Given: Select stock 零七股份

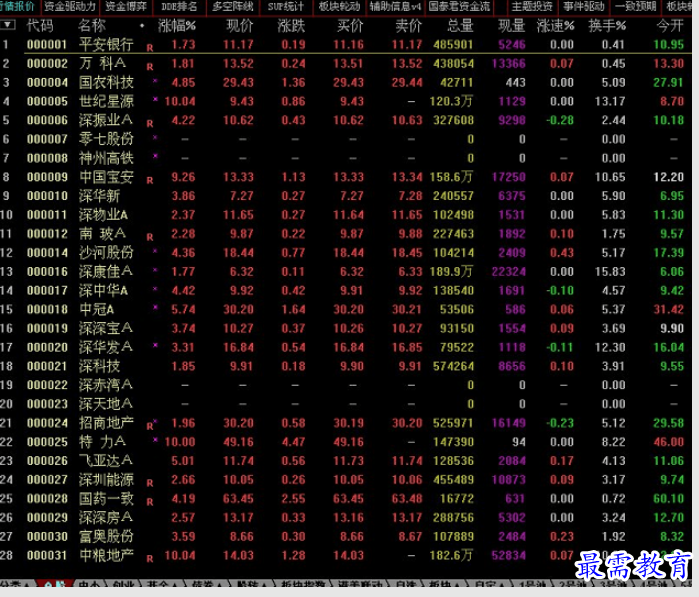Looking at the screenshot, I should click(x=106, y=139).
